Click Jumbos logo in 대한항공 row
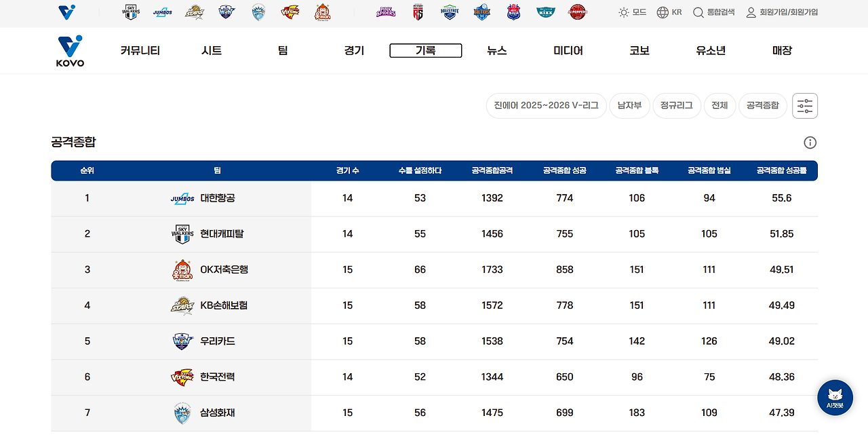Screen dimensions: 868x437 click(182, 198)
